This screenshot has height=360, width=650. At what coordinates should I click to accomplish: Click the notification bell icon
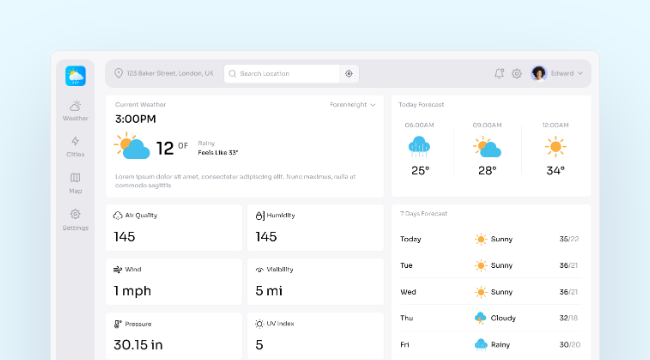[499, 73]
